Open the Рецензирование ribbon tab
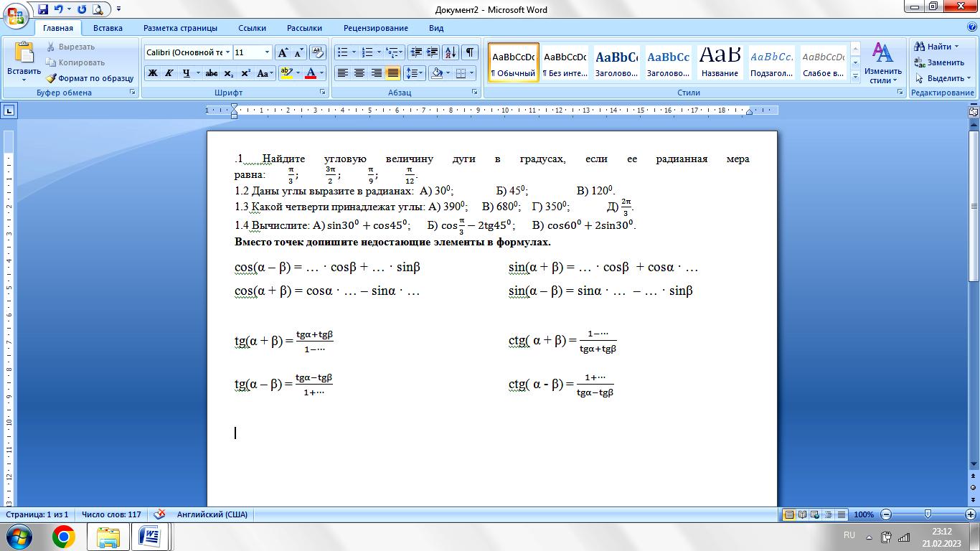980x551 pixels. pos(375,28)
